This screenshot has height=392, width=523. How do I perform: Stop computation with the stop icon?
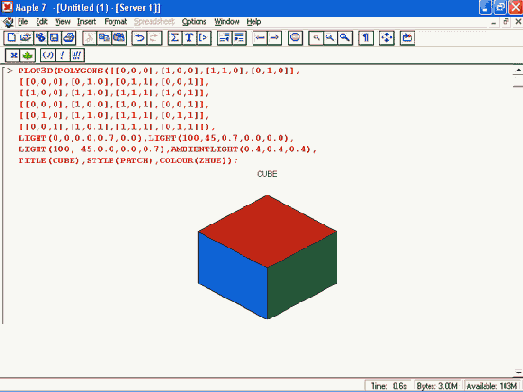coord(295,38)
